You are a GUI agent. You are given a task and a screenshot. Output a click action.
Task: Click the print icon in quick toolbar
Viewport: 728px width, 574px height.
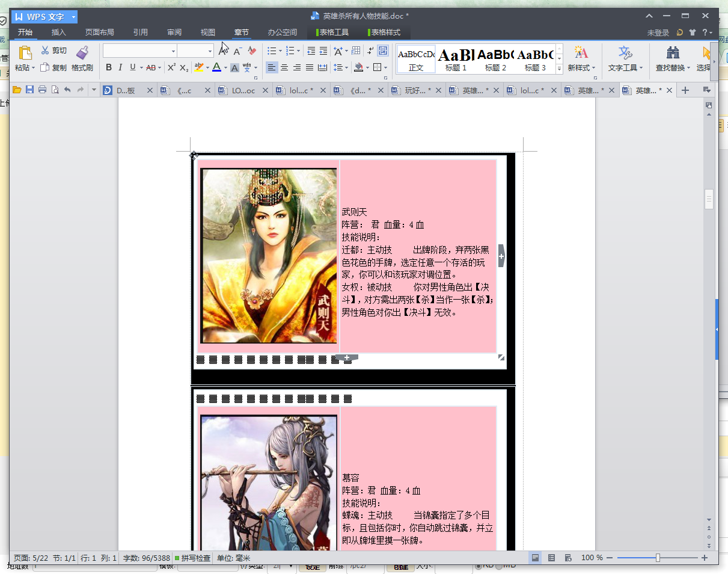coord(42,90)
